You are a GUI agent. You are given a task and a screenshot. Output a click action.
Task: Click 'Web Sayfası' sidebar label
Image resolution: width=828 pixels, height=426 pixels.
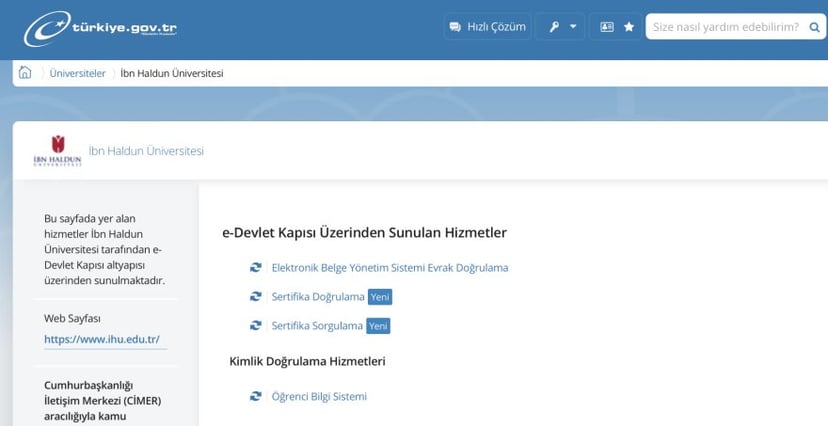coord(72,319)
